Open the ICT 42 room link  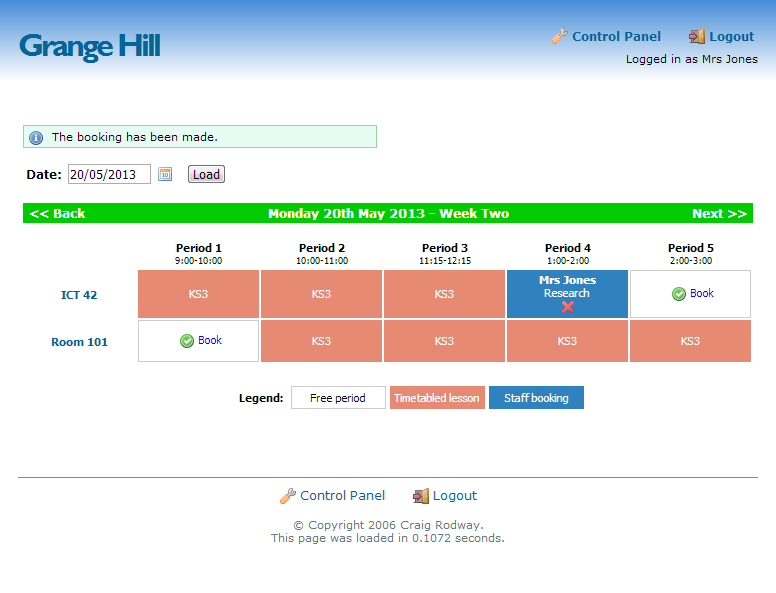pyautogui.click(x=79, y=295)
